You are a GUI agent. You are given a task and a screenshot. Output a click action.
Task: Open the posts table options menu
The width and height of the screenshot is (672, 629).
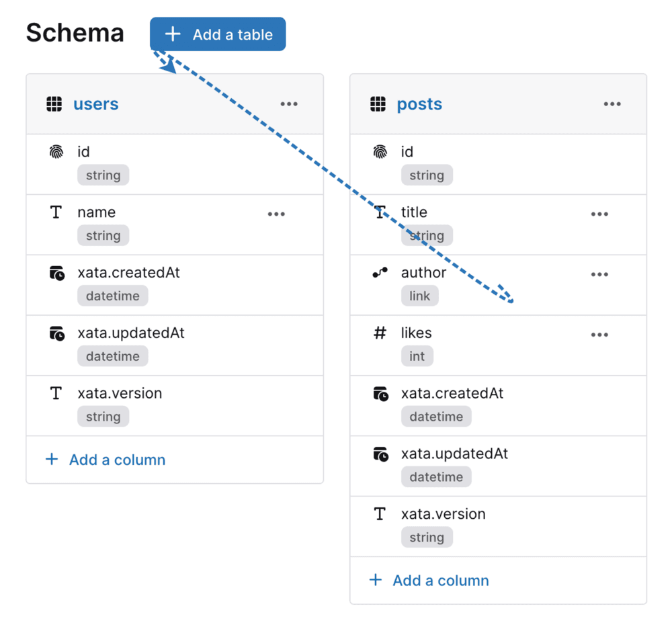612,104
